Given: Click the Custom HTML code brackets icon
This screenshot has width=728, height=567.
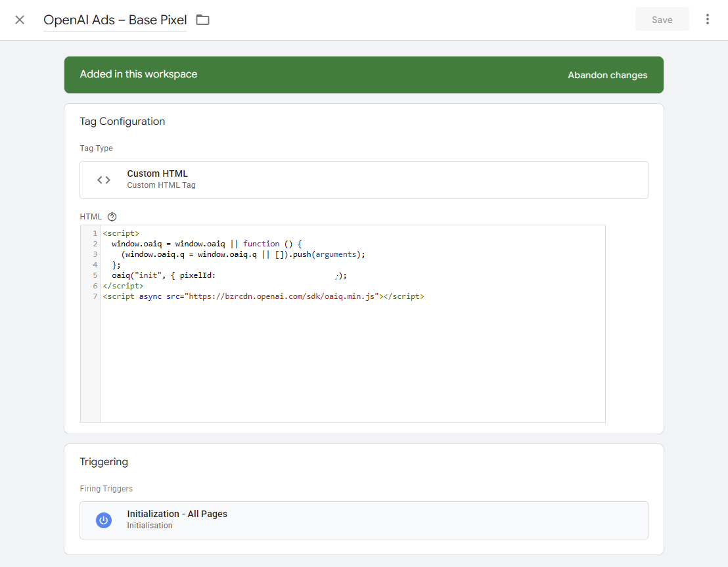Looking at the screenshot, I should tap(104, 180).
